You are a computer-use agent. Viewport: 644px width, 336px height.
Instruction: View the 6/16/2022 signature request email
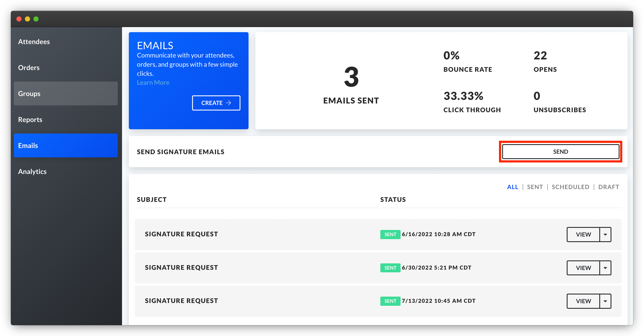coord(583,234)
